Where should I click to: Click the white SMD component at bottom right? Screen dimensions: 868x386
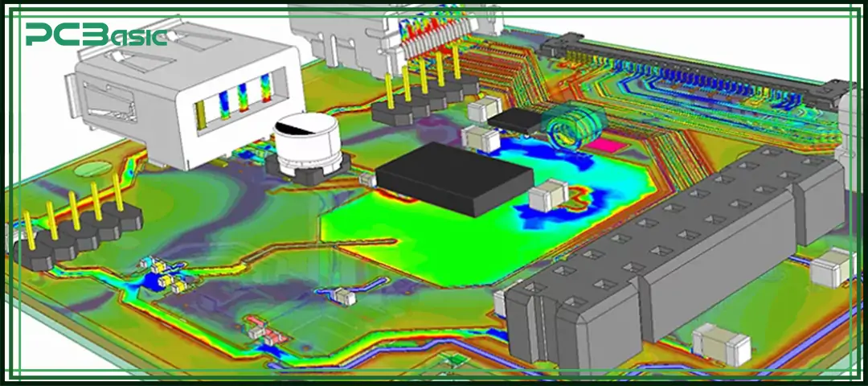(x=721, y=343)
